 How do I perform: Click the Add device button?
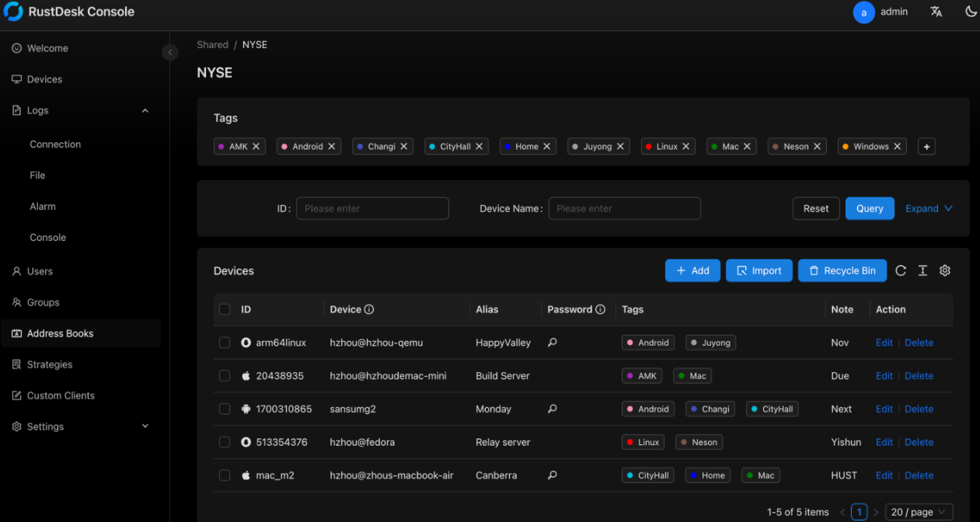tap(692, 270)
